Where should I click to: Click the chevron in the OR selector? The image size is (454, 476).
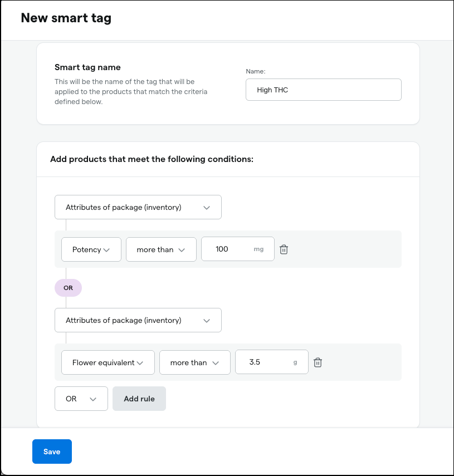click(x=93, y=399)
